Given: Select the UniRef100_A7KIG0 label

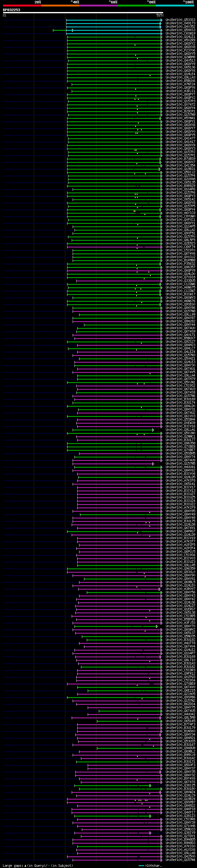Looking at the screenshot, I should [x=180, y=847].
